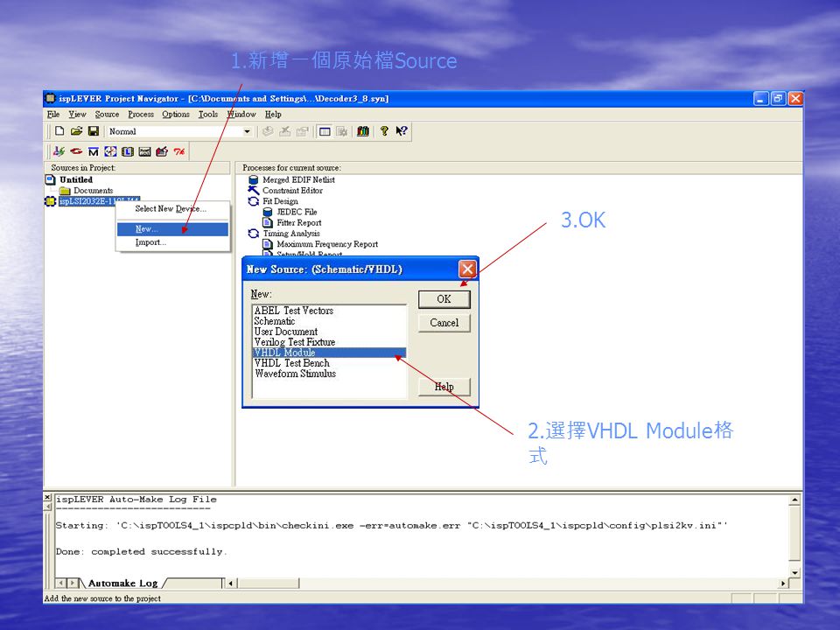Click OK in New Source dialog
This screenshot has width=840, height=630.
(444, 299)
